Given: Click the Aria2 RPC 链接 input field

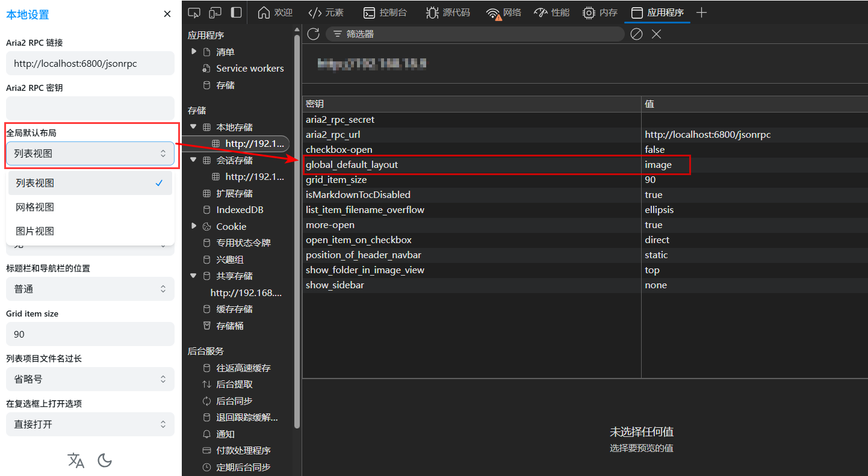Looking at the screenshot, I should point(90,63).
